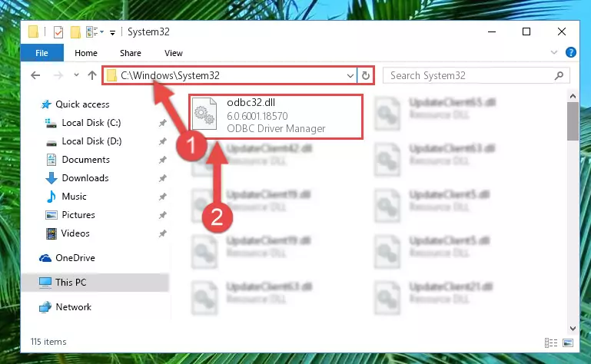Click the Back navigation arrow
The height and width of the screenshot is (364, 591).
[35, 75]
